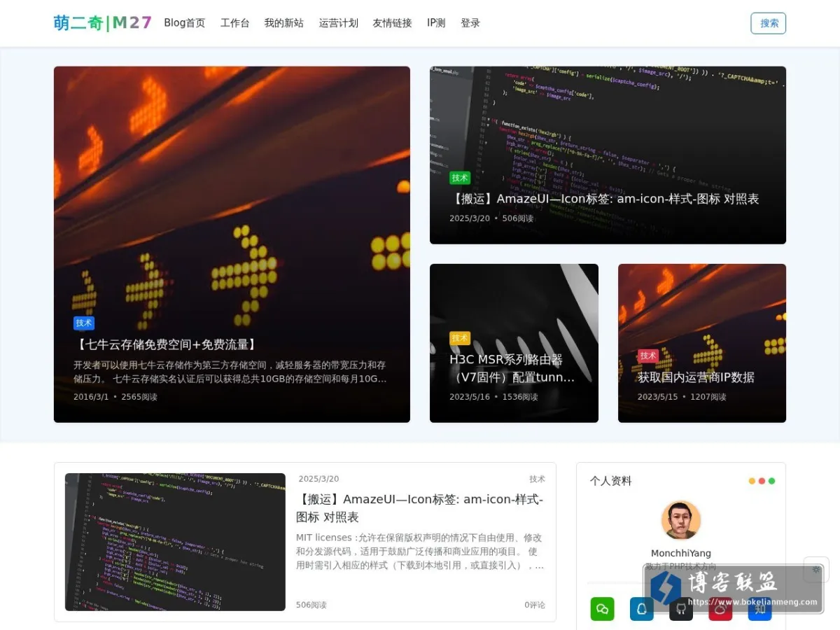Open the Zhihu 知 icon link
Image resolution: width=840 pixels, height=630 pixels.
point(760,609)
